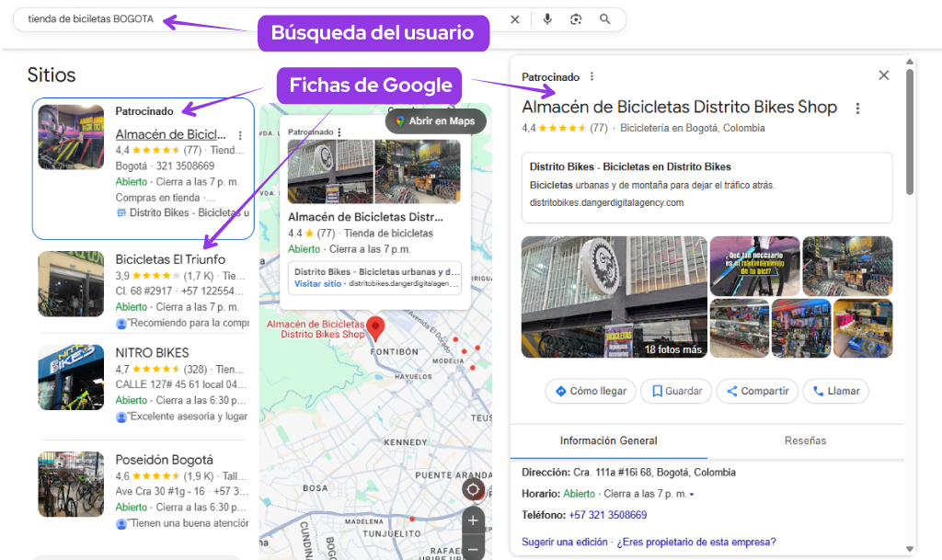
Task: Clear the search query with the X icon
Action: coord(514,18)
